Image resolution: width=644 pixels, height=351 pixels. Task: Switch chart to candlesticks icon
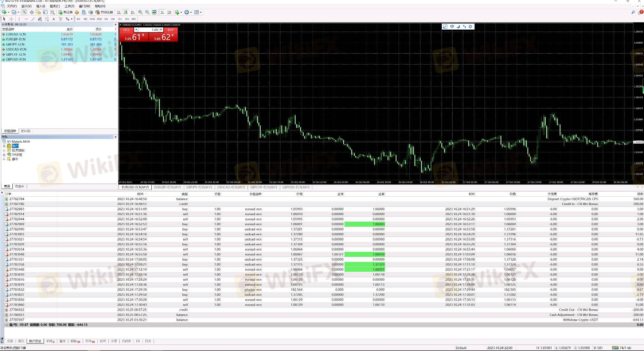pyautogui.click(x=126, y=12)
